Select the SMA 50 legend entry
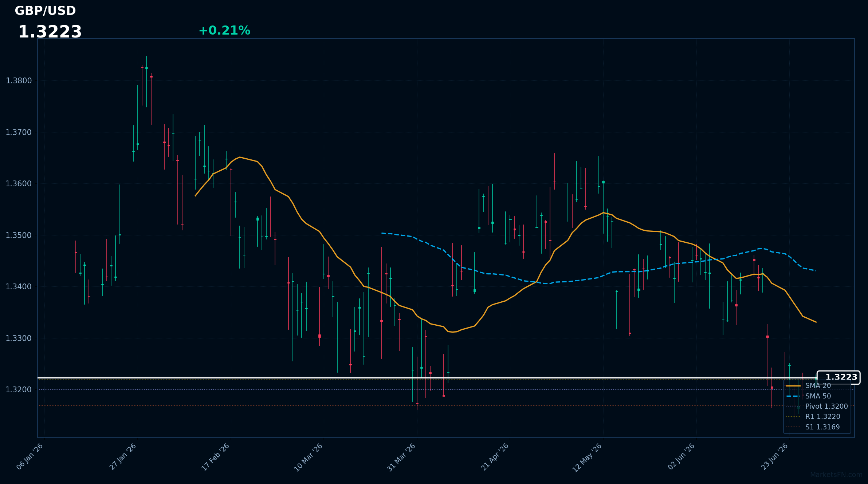The width and height of the screenshot is (868, 484). pyautogui.click(x=808, y=396)
